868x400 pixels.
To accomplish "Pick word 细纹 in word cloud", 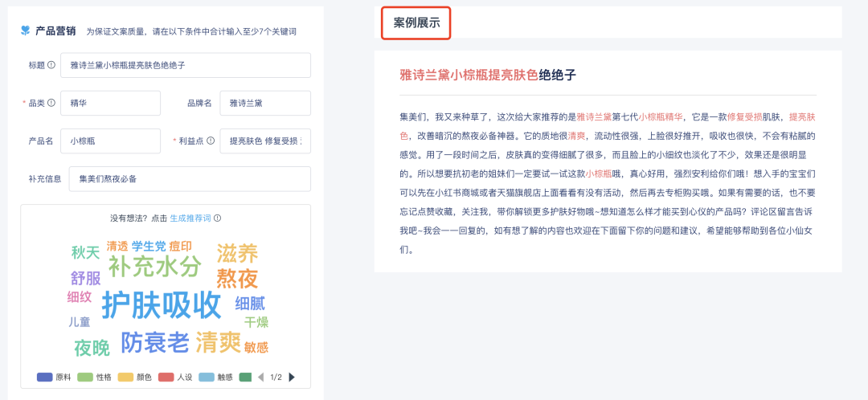I will [79, 297].
